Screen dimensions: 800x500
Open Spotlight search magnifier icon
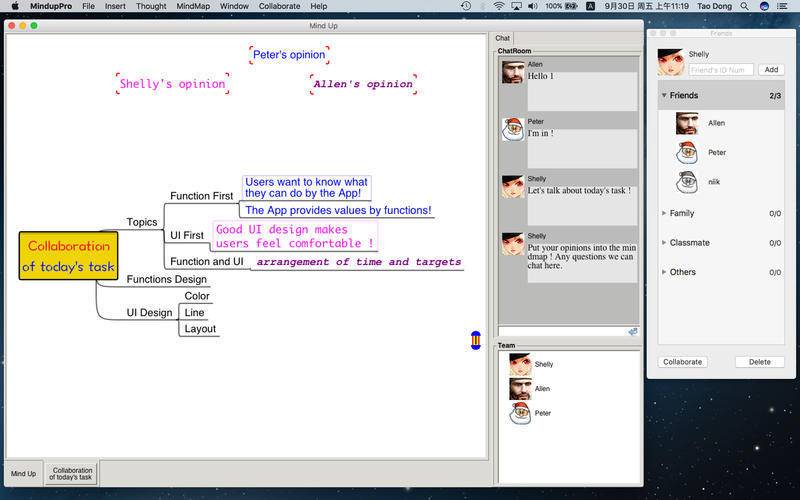point(744,6)
